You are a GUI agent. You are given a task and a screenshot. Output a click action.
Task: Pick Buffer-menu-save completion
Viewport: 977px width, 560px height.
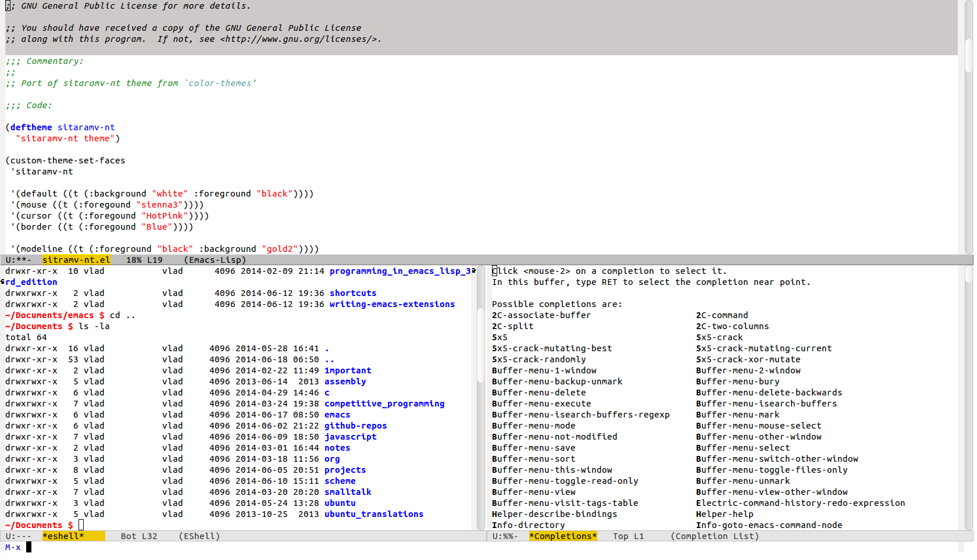pyautogui.click(x=534, y=448)
